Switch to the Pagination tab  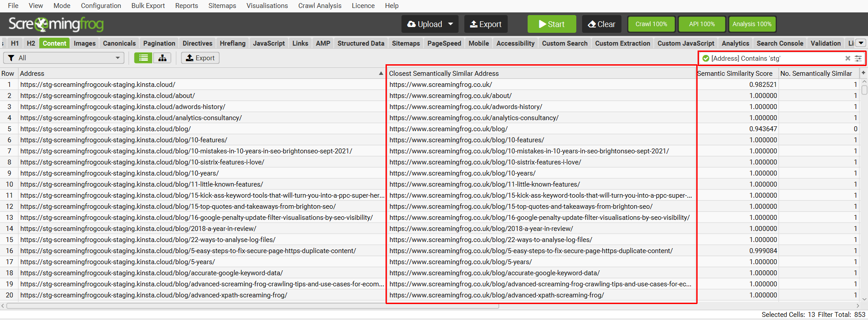[159, 43]
